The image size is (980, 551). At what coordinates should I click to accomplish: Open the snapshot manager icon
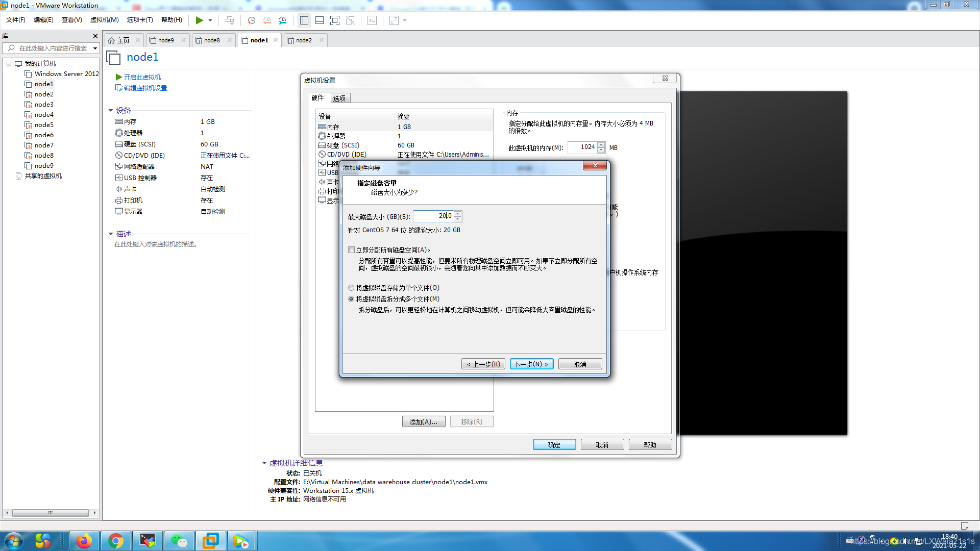tap(282, 20)
